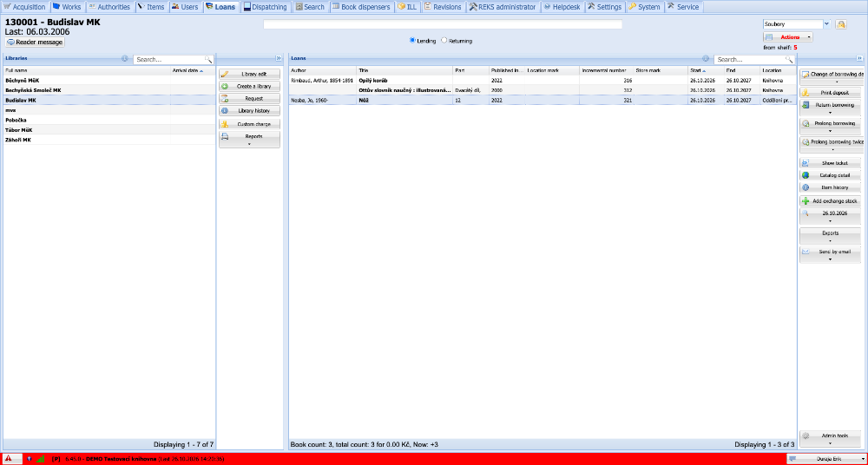
Task: Select the Tábor MěK library row
Action: (x=109, y=130)
